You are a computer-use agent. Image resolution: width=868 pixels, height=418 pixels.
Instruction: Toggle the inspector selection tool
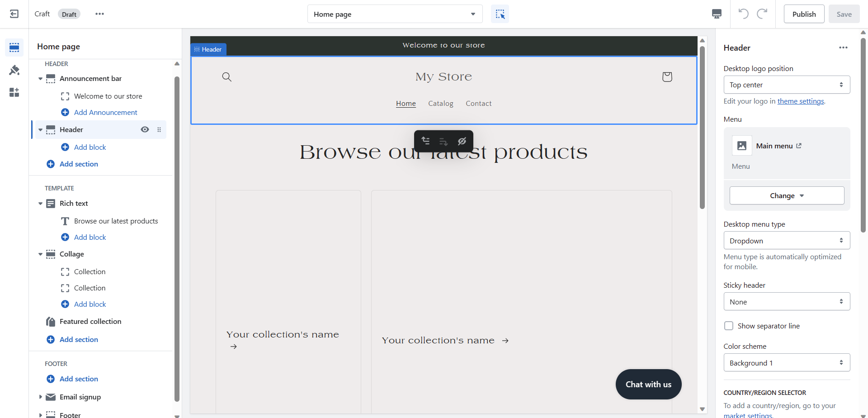500,14
